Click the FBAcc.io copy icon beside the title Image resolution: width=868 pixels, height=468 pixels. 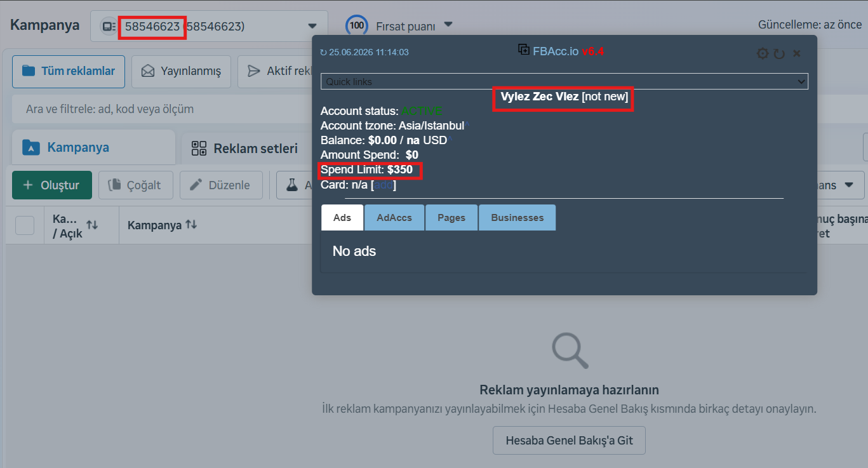(524, 49)
